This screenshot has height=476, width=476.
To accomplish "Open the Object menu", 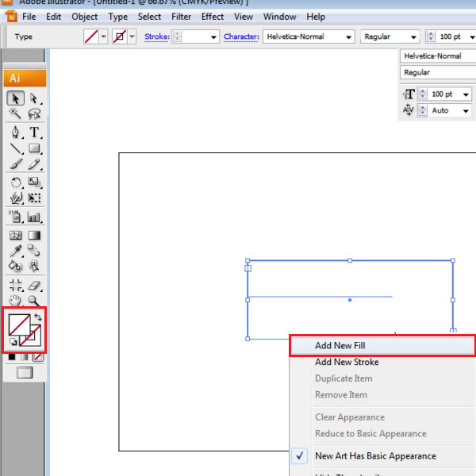I will [x=84, y=17].
